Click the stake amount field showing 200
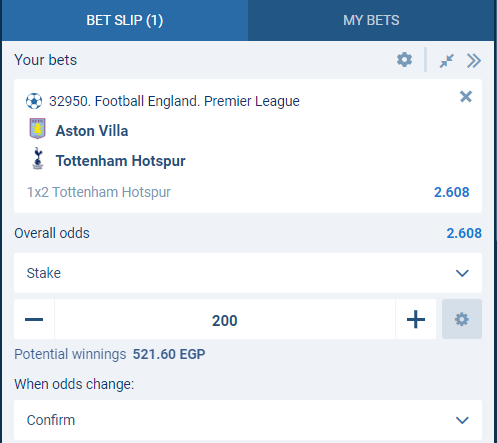Image resolution: width=497 pixels, height=443 pixels. (x=225, y=319)
